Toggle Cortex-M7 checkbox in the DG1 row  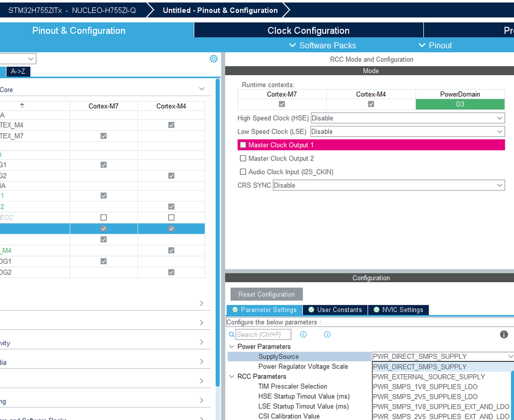[x=103, y=261]
